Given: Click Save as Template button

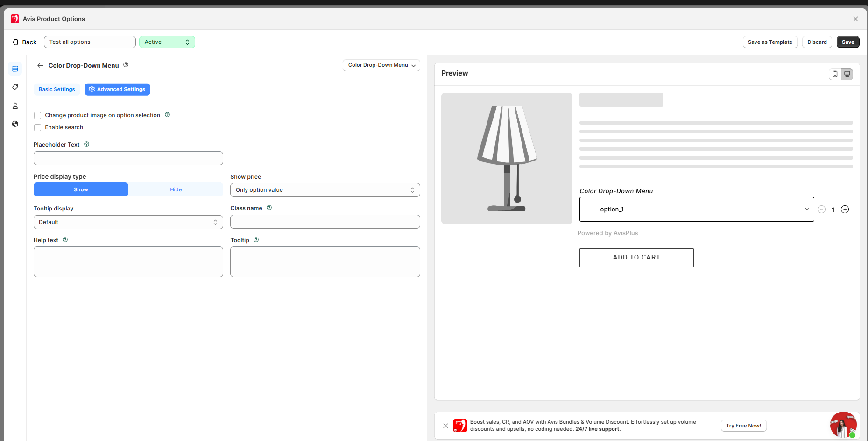Looking at the screenshot, I should click(x=769, y=42).
